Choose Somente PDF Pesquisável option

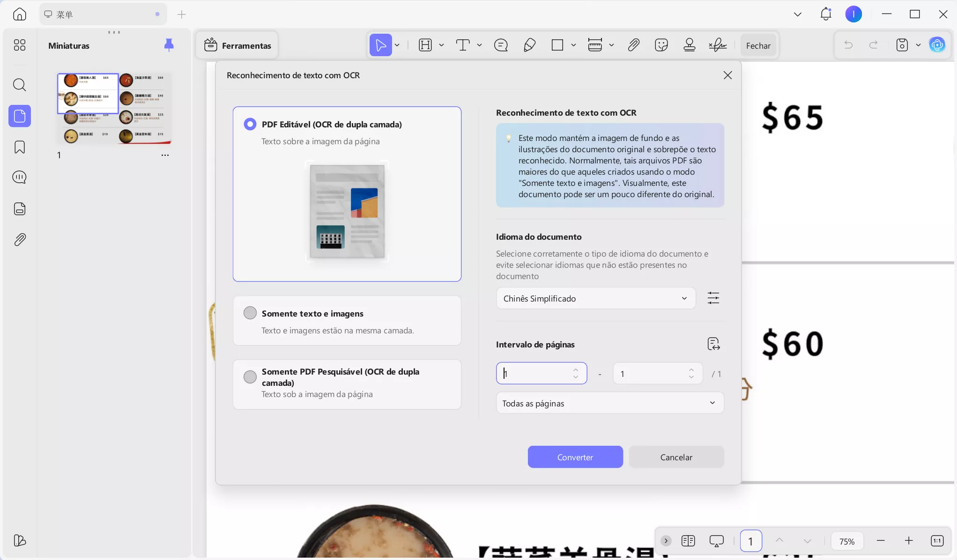coord(250,376)
